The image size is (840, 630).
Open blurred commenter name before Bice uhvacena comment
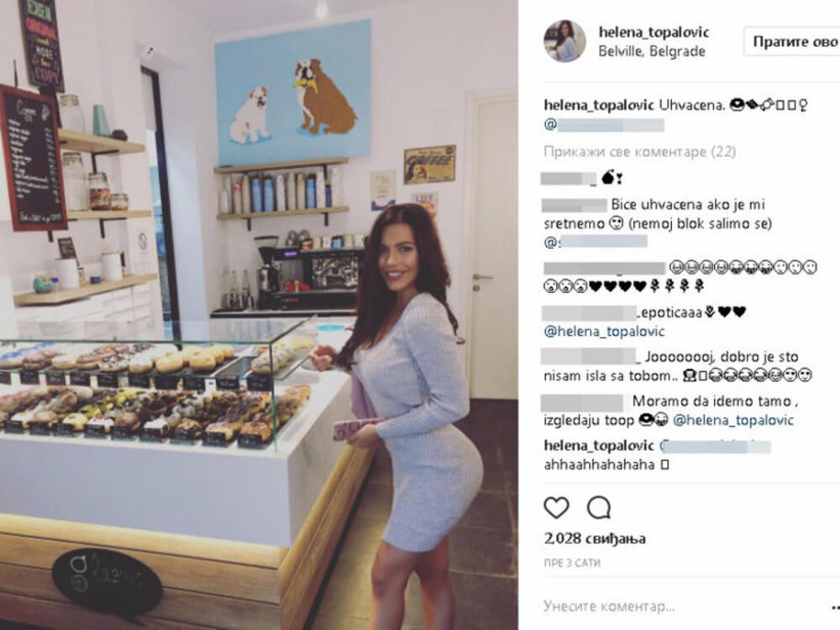(x=575, y=205)
